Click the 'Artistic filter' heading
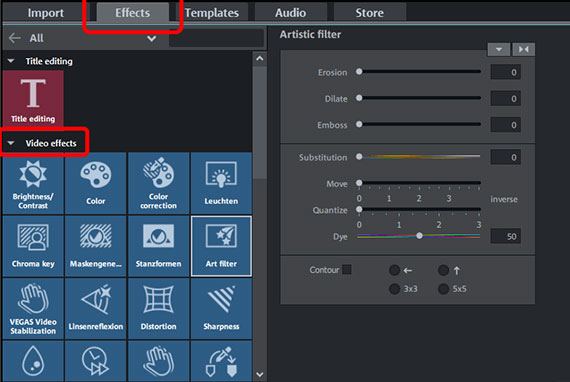Image resolution: width=570 pixels, height=382 pixels. [310, 35]
